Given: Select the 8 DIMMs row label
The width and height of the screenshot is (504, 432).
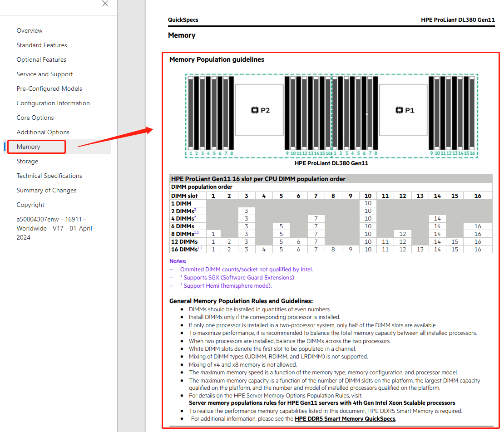Looking at the screenshot, I should pos(185,234).
